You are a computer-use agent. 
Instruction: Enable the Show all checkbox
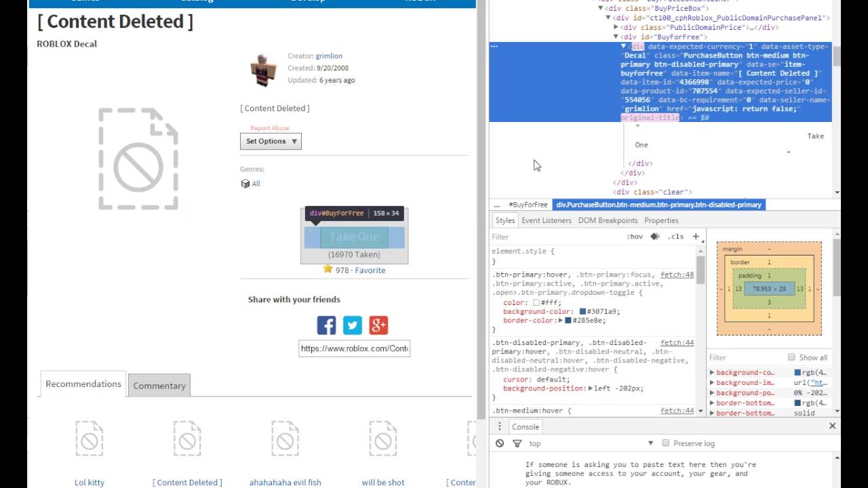791,357
